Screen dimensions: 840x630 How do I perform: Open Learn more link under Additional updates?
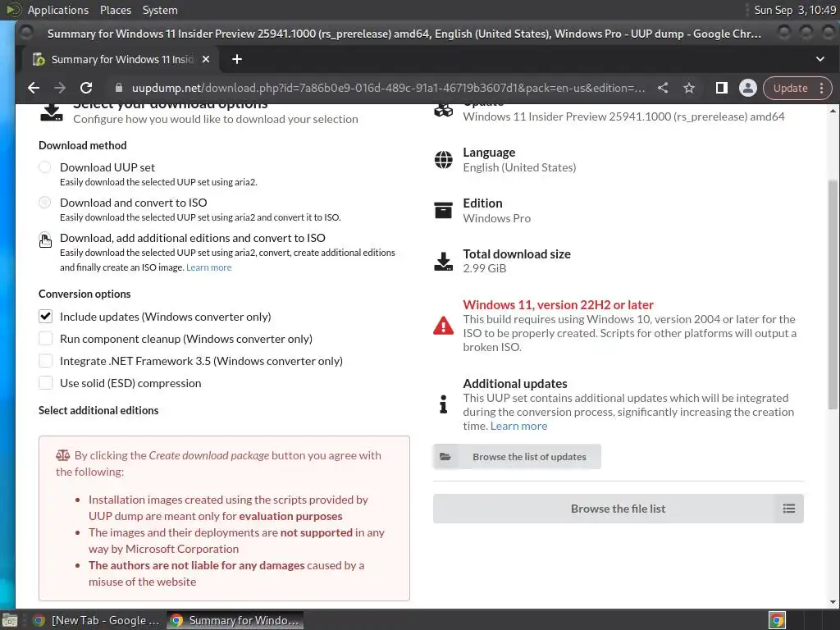click(518, 426)
